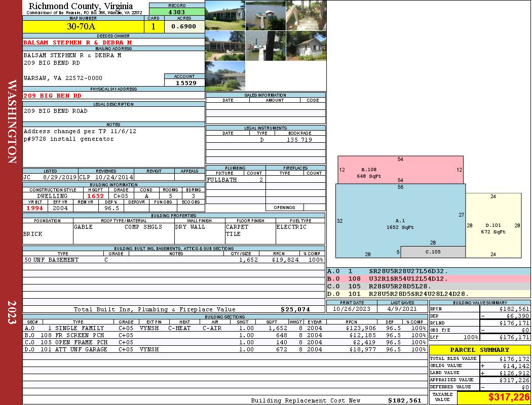Click the account number 15529 box
532x405 pixels.
(184, 83)
